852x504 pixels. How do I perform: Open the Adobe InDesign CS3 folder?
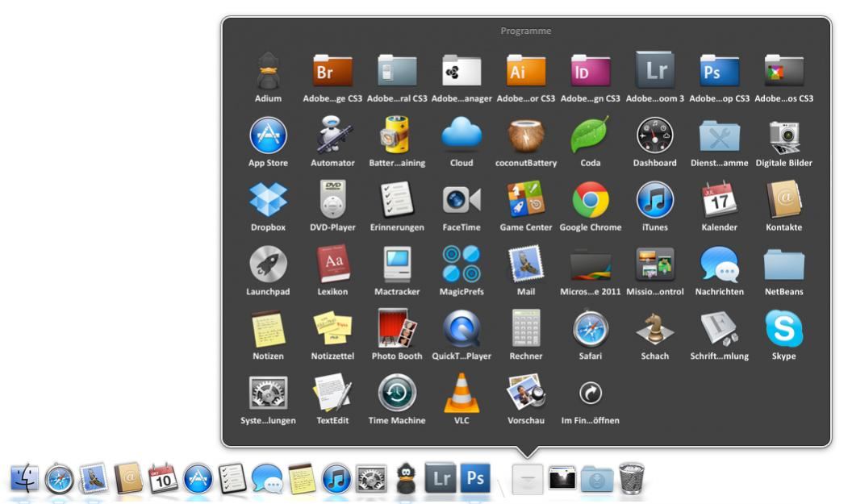[590, 71]
